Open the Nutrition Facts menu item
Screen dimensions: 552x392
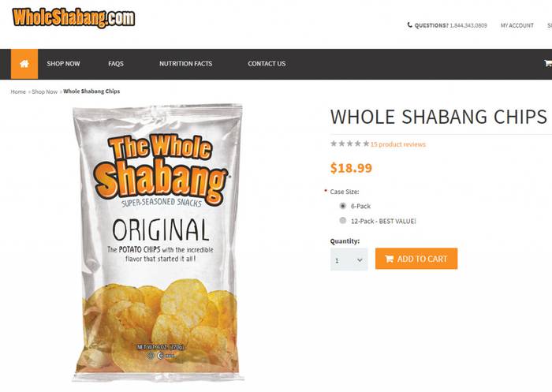coord(185,64)
